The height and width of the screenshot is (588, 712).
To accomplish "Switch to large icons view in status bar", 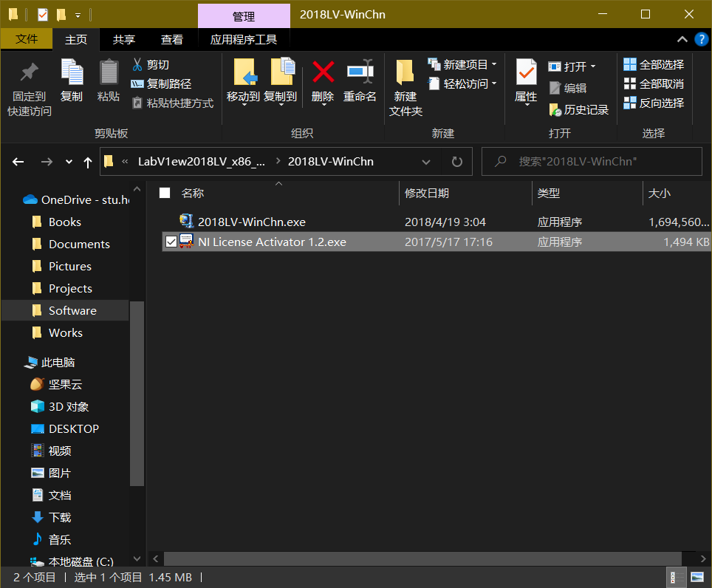I will point(697,578).
